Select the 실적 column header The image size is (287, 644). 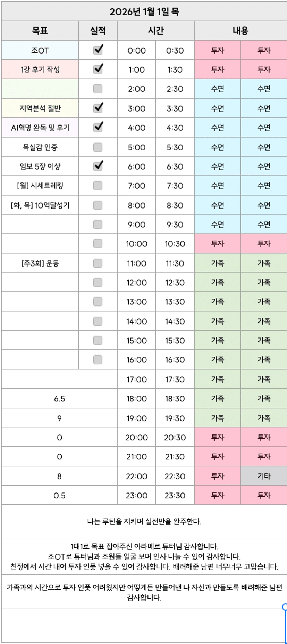[98, 31]
